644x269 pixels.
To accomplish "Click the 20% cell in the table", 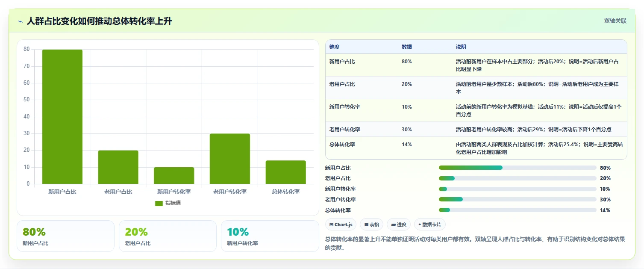I will pos(407,84).
